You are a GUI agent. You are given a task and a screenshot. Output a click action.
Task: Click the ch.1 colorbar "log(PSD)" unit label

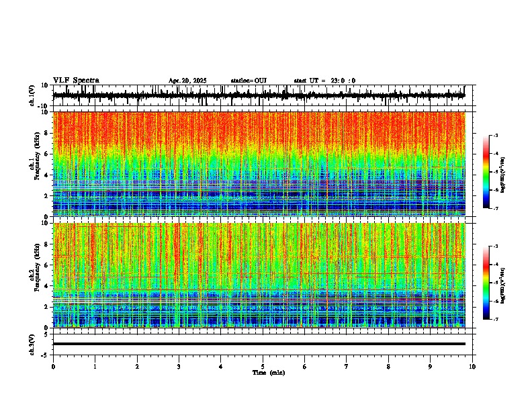[503, 175]
